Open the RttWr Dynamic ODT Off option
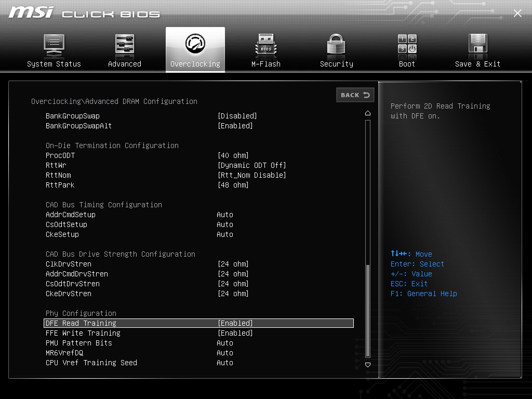Image resolution: width=532 pixels, height=399 pixels. click(x=252, y=165)
